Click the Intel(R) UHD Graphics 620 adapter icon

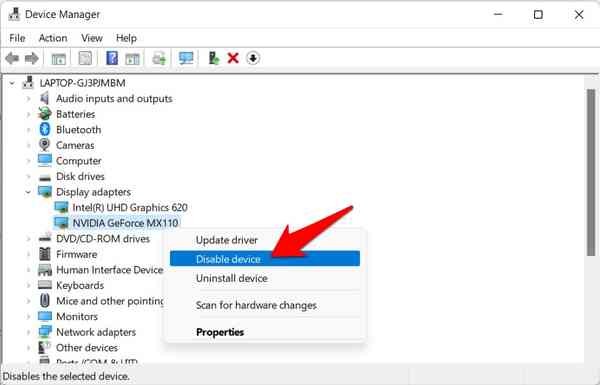(x=61, y=207)
